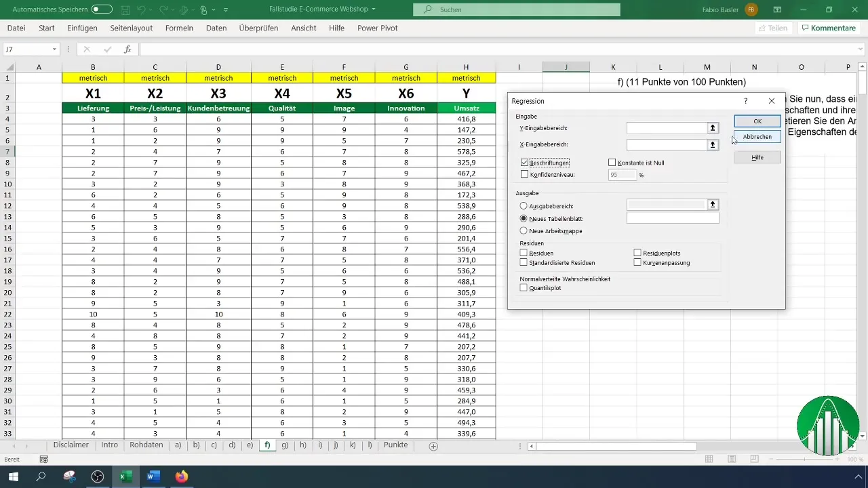Viewport: 868px width, 488px height.
Task: Switch to sheet tab g)
Action: pyautogui.click(x=285, y=445)
